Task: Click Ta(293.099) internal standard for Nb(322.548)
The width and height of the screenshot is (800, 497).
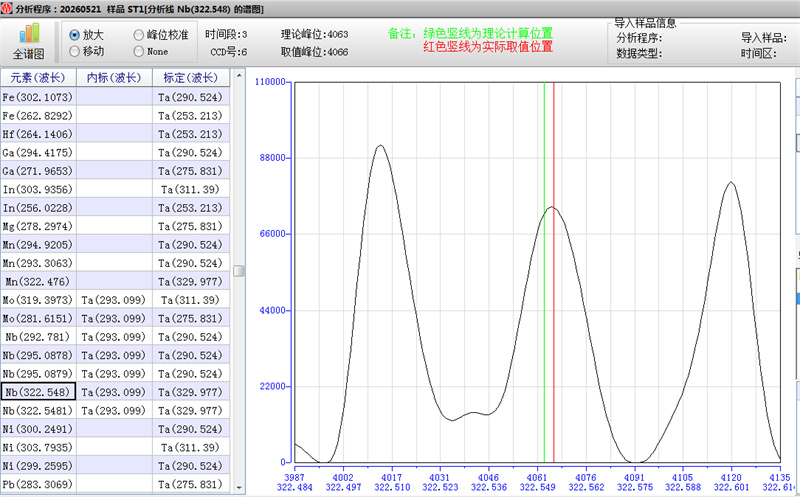Action: pyautogui.click(x=114, y=392)
